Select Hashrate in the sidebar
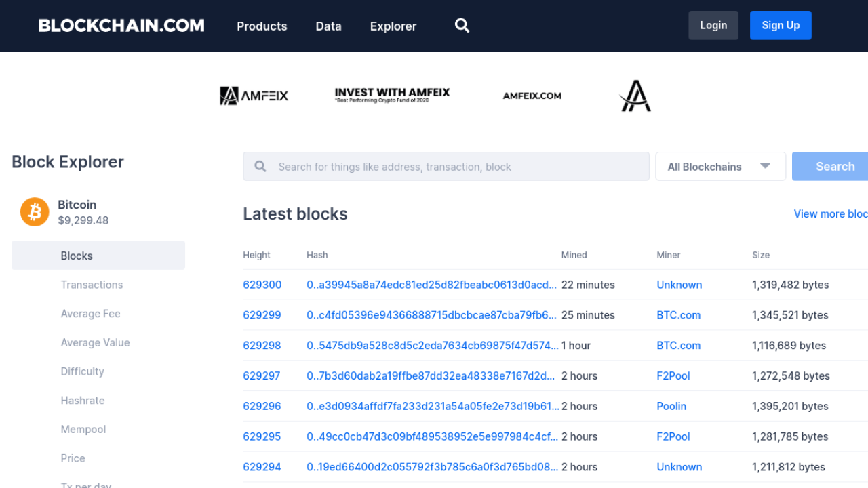The width and height of the screenshot is (868, 488). point(83,401)
